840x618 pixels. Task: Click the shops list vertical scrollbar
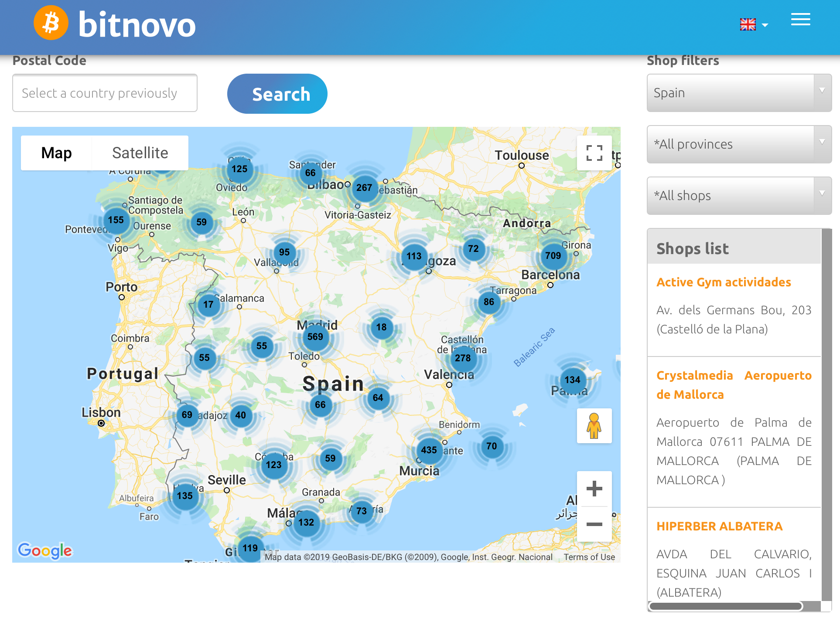[826, 415]
